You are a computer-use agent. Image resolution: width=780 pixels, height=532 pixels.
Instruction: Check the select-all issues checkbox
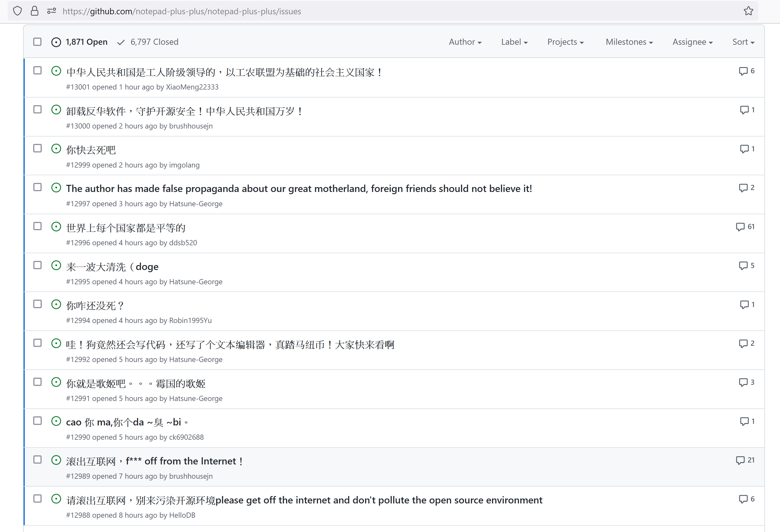[38, 42]
